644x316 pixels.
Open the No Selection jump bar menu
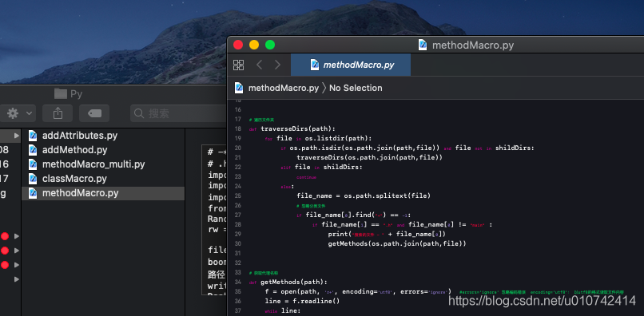point(356,88)
